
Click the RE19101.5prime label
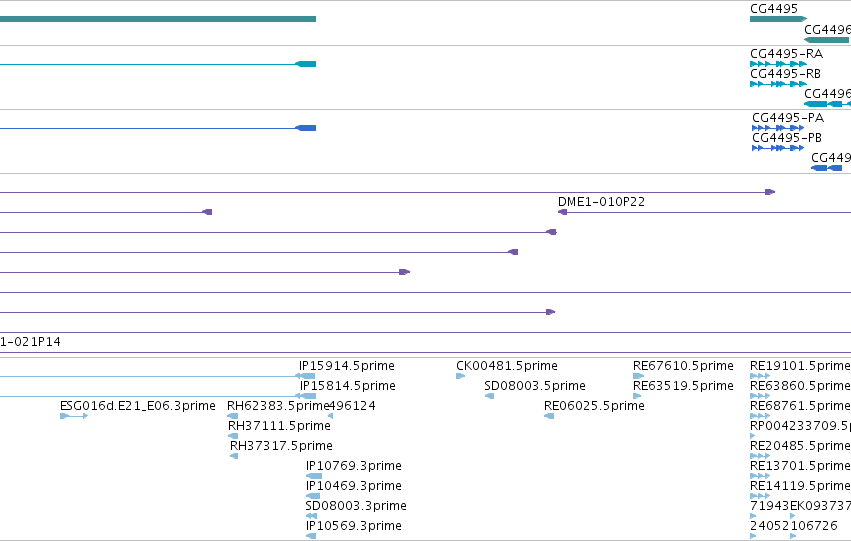[x=801, y=366]
